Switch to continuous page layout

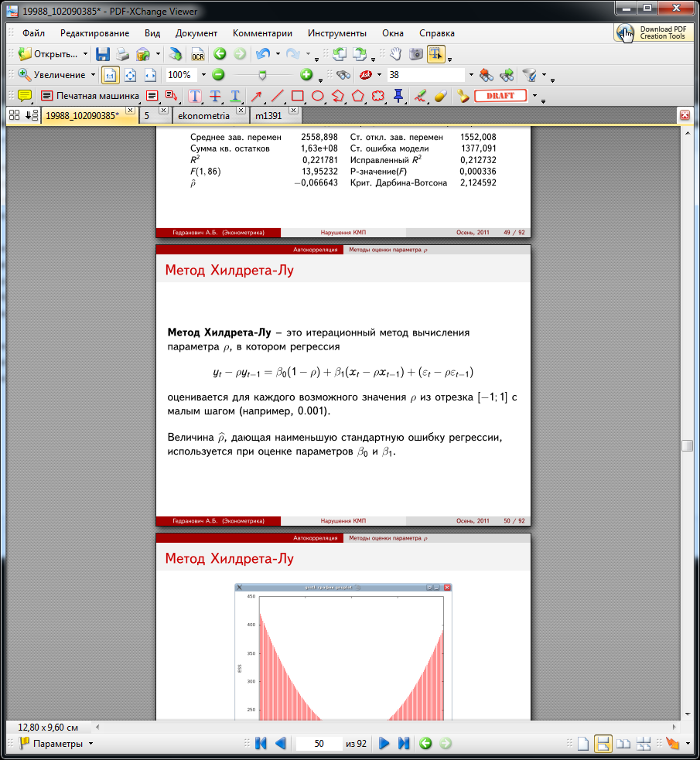603,744
